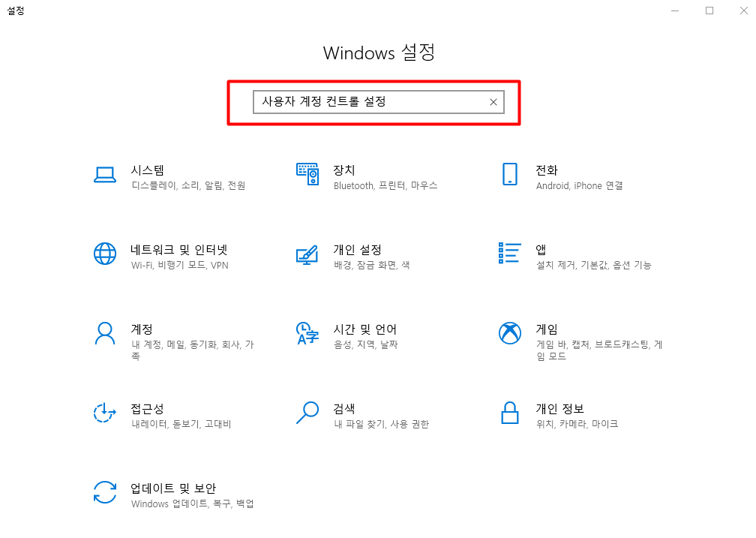
Task: Open the 앱 list icon
Action: 510,254
